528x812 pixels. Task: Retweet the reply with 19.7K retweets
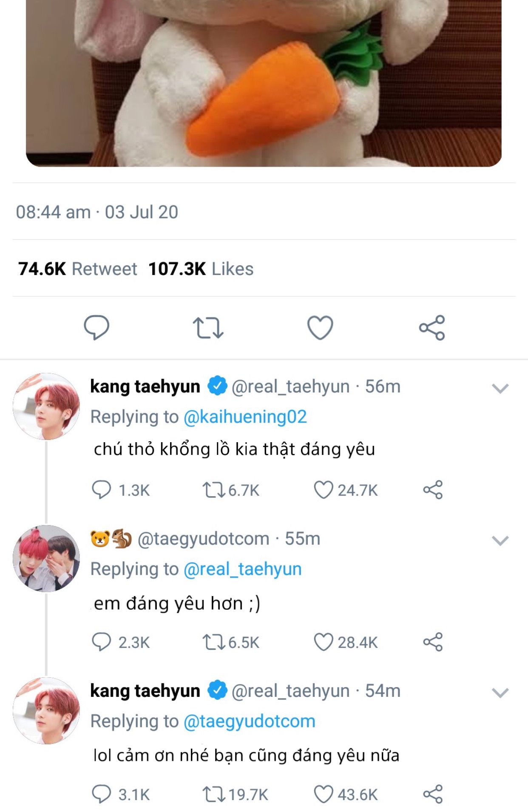[213, 794]
